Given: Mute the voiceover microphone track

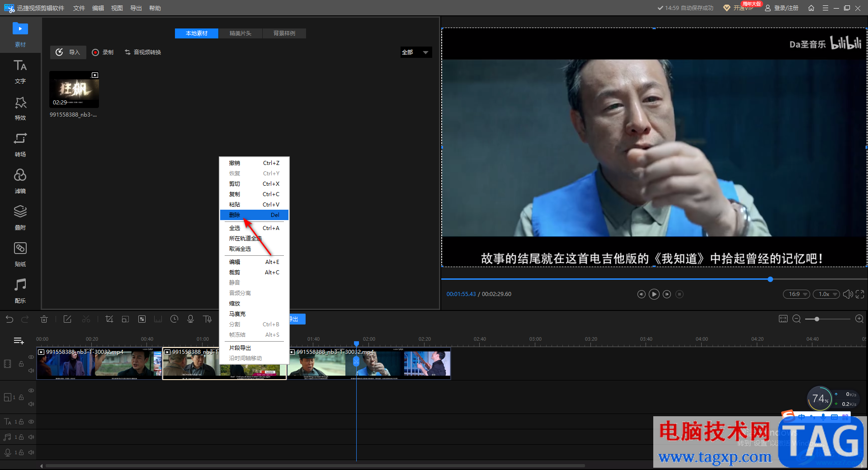Looking at the screenshot, I should (x=31, y=452).
